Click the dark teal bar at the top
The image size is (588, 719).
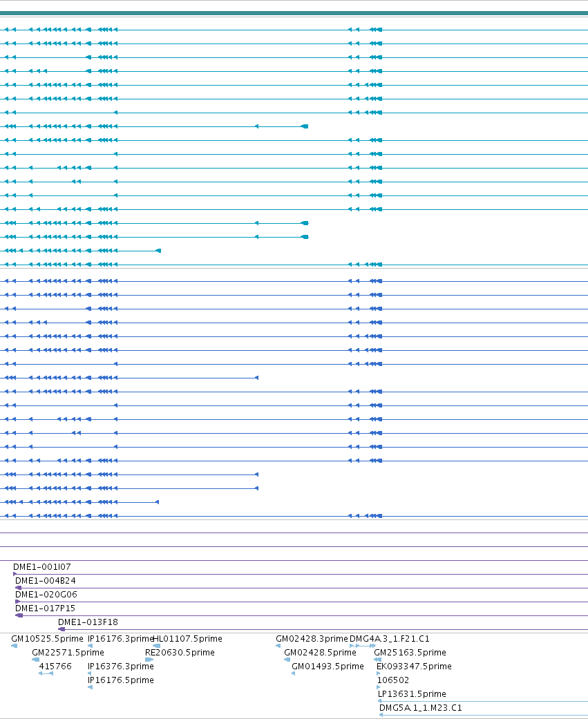coord(294,13)
